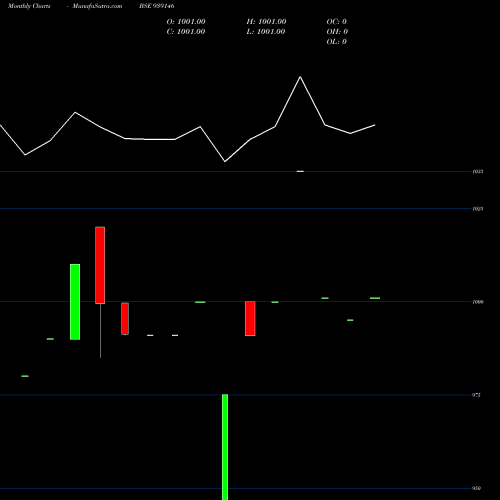Click the MunafaSutra.com label
The width and height of the screenshot is (500, 500).
point(97,6)
